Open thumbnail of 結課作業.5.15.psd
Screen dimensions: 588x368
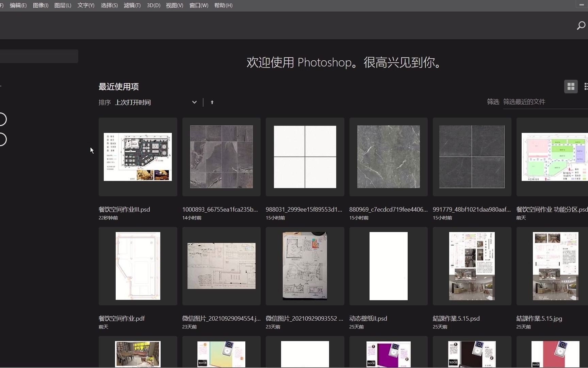click(x=472, y=266)
